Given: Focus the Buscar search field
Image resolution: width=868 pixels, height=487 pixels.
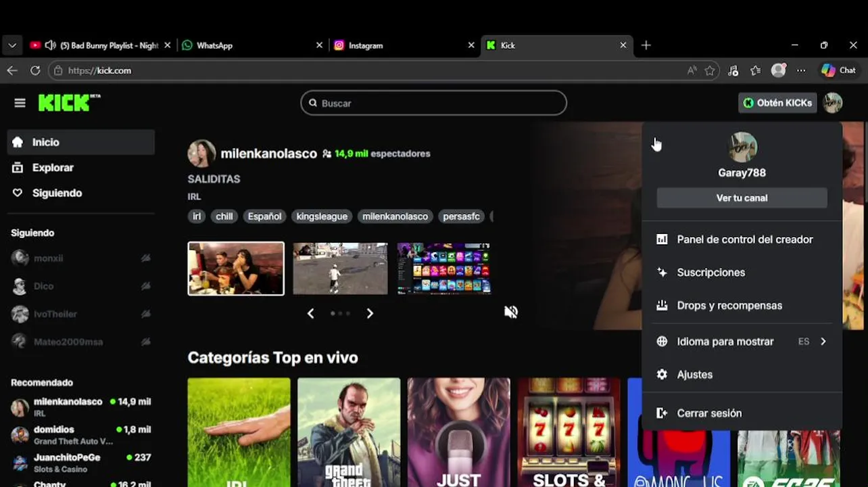Looking at the screenshot, I should [433, 103].
